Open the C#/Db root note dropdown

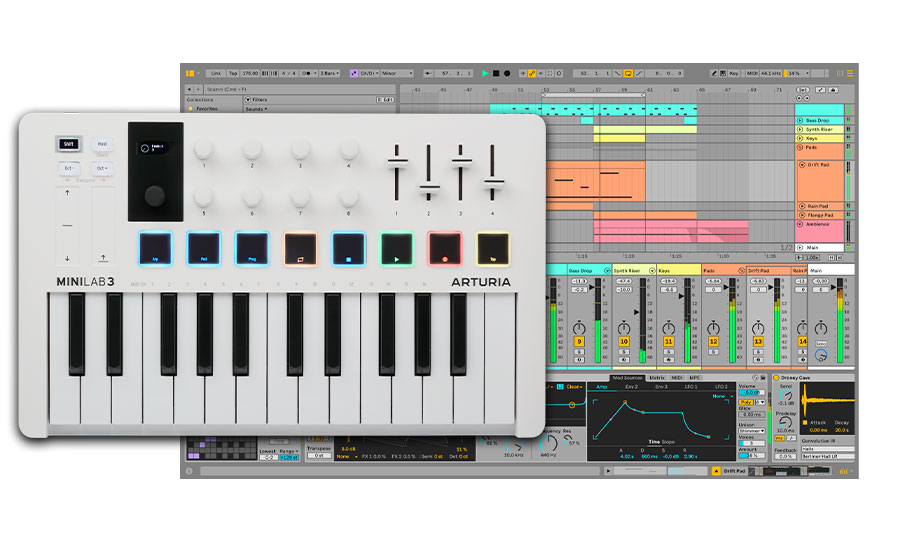tap(370, 73)
